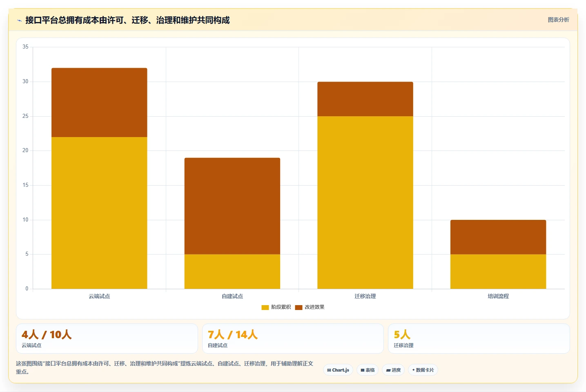Click the y-axis value 15

25,185
